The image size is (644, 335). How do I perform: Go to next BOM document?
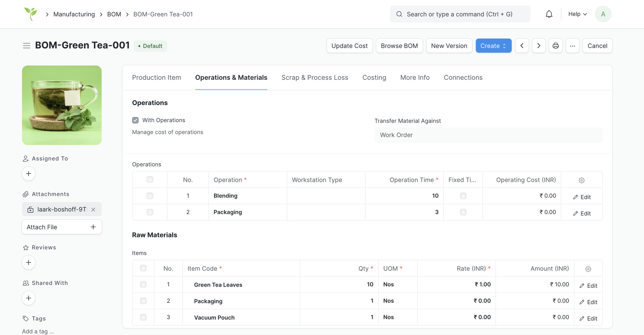(x=539, y=46)
